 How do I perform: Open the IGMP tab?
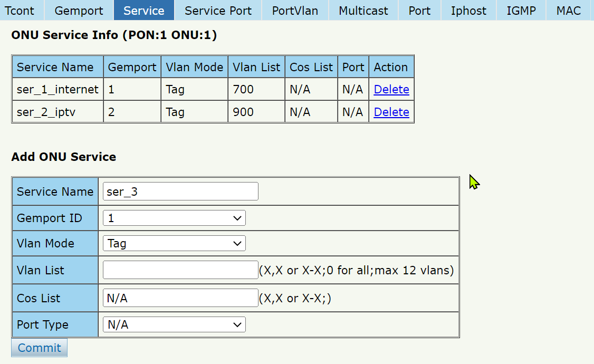point(521,11)
